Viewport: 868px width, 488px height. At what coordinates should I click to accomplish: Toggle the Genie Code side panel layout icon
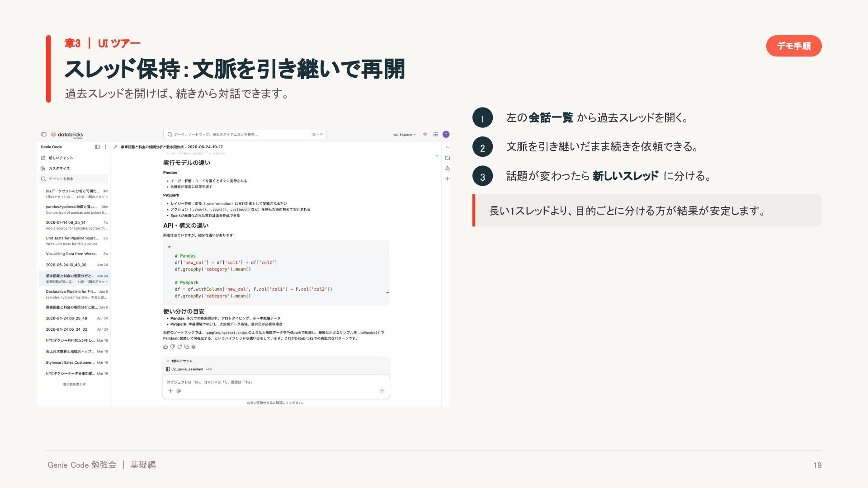pyautogui.click(x=97, y=147)
